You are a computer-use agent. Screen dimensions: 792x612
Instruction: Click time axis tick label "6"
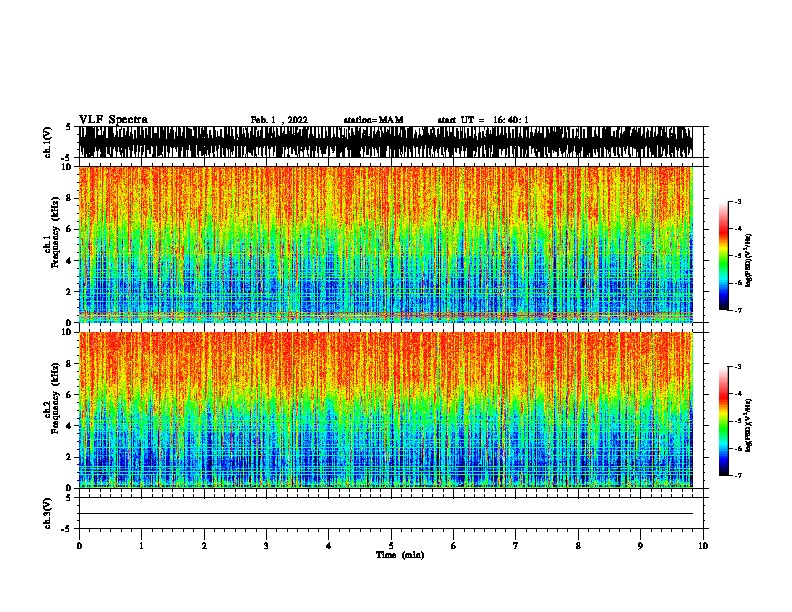454,545
